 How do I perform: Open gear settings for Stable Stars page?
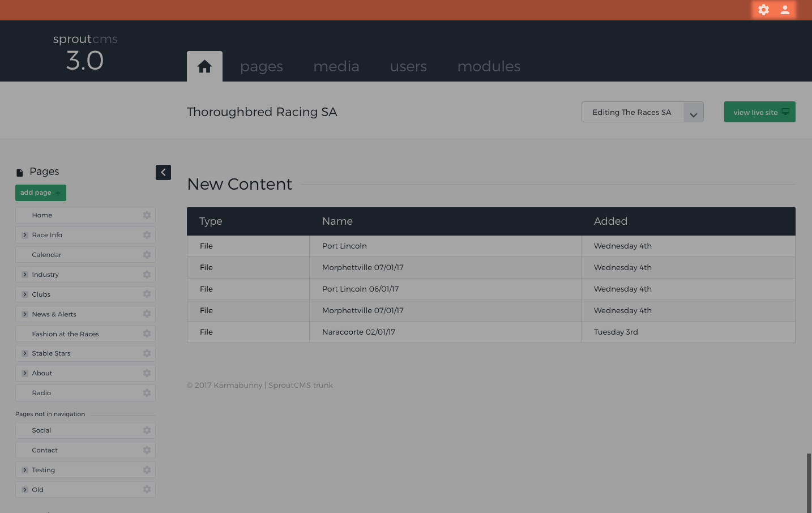pyautogui.click(x=147, y=353)
